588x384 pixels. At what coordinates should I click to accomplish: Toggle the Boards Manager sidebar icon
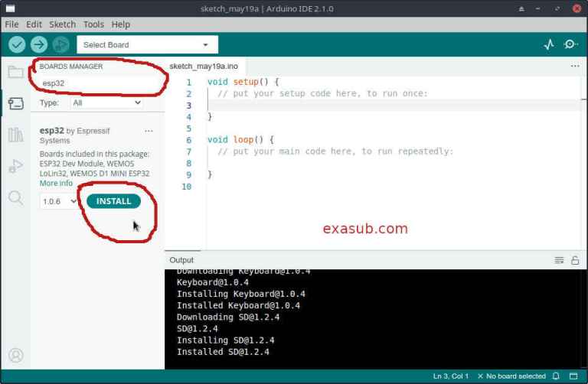tap(16, 103)
